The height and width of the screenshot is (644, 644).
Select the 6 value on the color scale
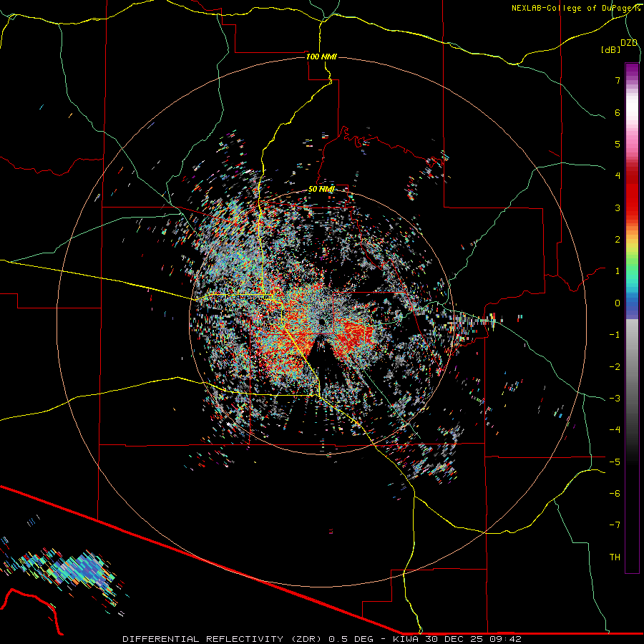pyautogui.click(x=618, y=112)
